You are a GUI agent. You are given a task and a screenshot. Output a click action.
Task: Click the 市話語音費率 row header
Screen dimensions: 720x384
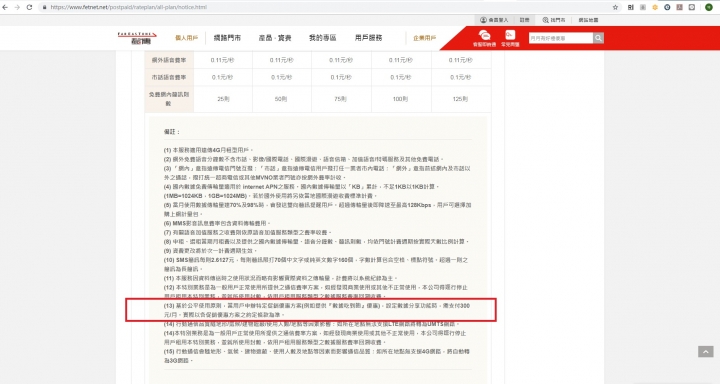[169, 78]
